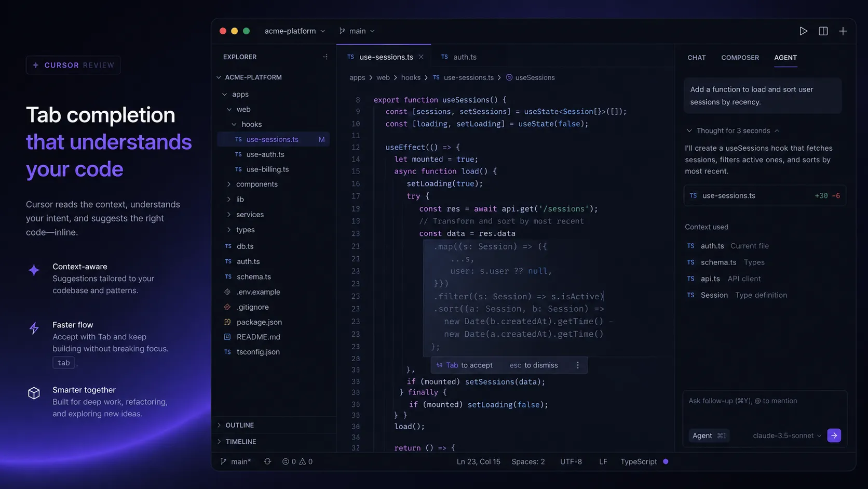This screenshot has height=489, width=868.
Task: Dismiss the suggestion via esc to dismiss
Action: 534,365
